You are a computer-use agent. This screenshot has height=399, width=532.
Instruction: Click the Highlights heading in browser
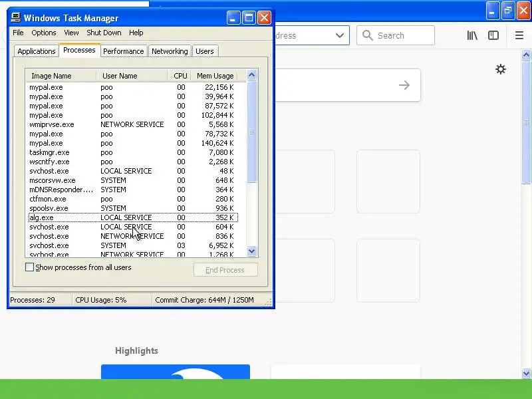point(136,350)
